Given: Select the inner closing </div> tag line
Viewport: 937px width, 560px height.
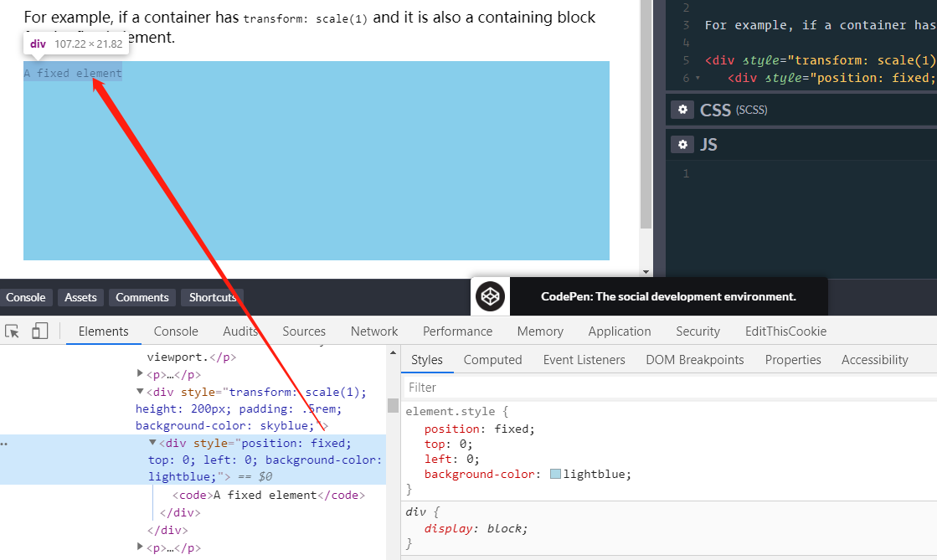Looking at the screenshot, I should click(181, 512).
